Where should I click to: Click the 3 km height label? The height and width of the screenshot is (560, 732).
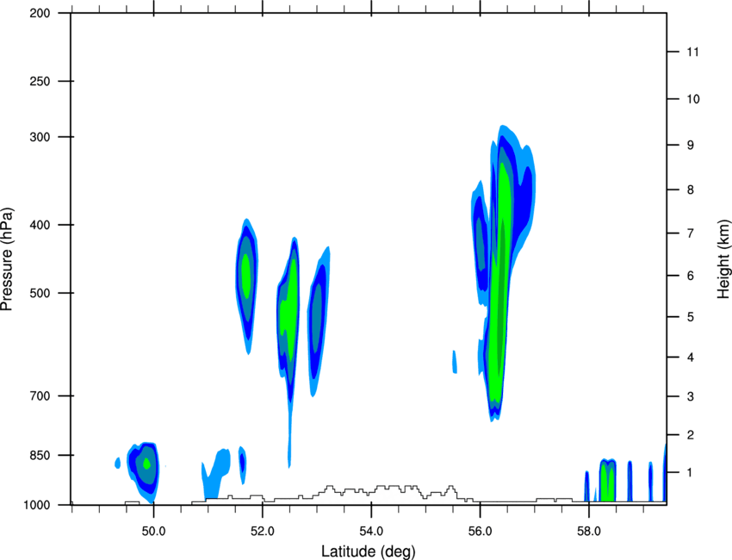pyautogui.click(x=691, y=396)
